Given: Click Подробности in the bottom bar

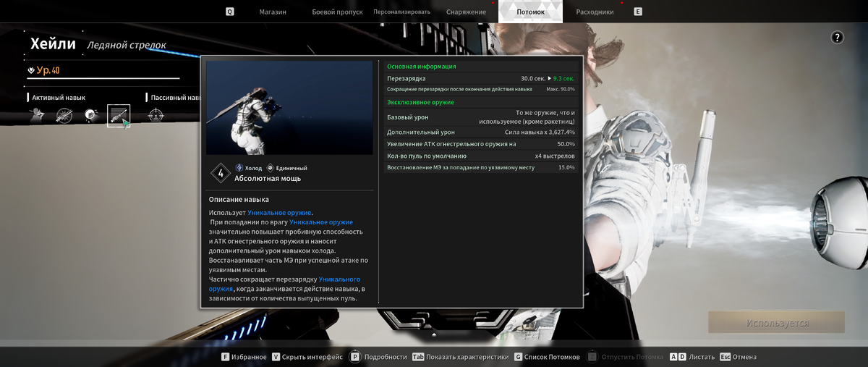Looking at the screenshot, I should point(386,357).
